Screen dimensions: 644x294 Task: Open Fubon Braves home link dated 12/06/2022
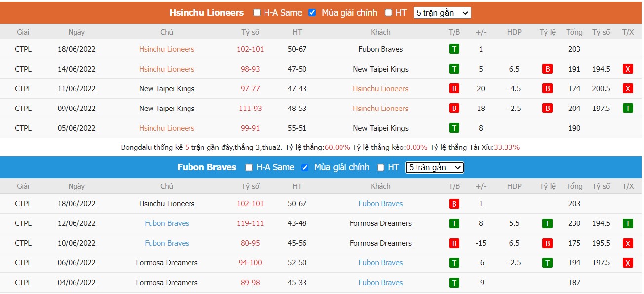click(167, 223)
